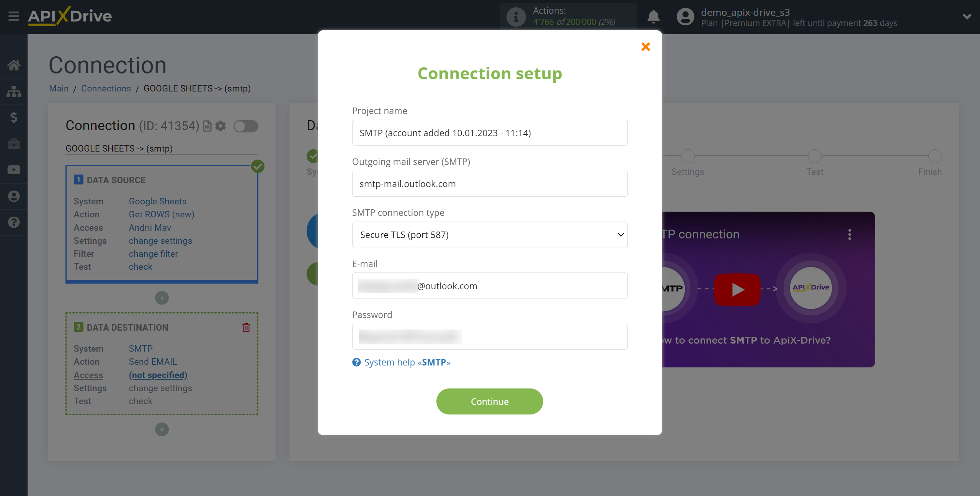The width and height of the screenshot is (980, 496).
Task: Open Google Sheets system link
Action: [157, 201]
